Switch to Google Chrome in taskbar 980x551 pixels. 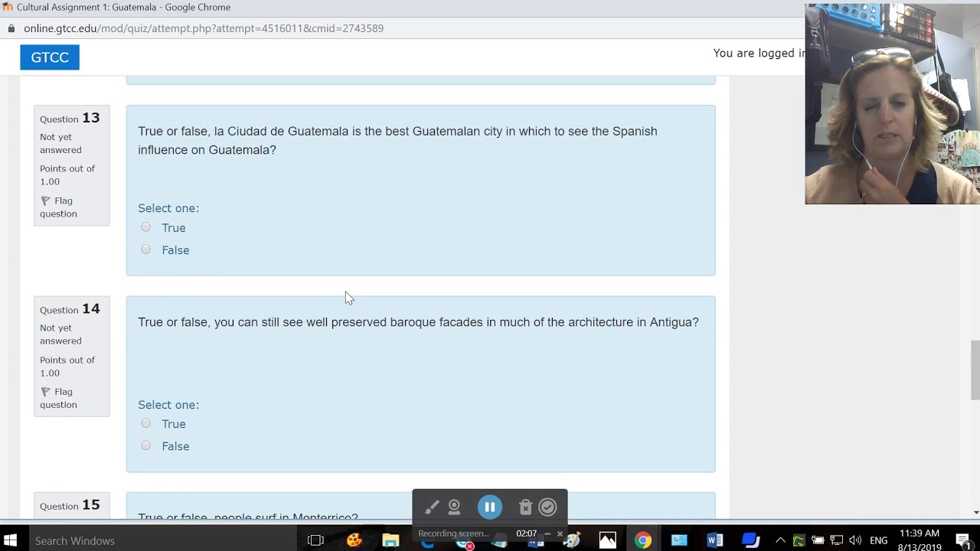[643, 540]
